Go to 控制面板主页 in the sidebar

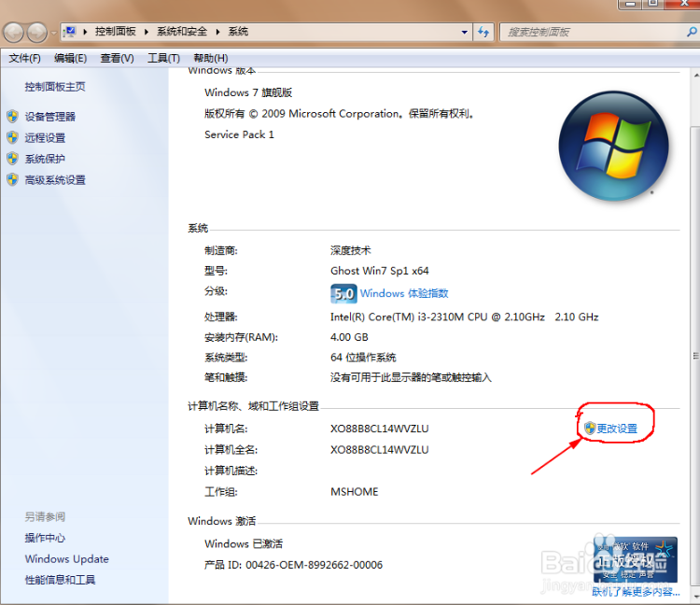click(x=55, y=87)
